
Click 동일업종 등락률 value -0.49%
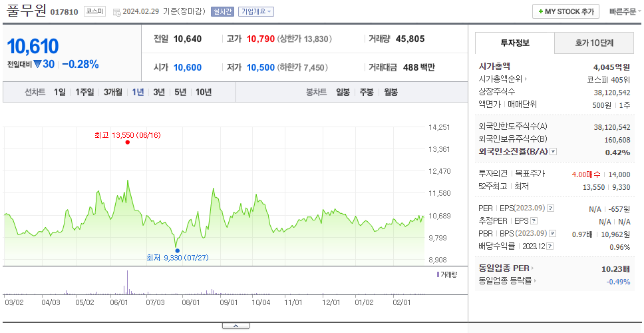618,282
